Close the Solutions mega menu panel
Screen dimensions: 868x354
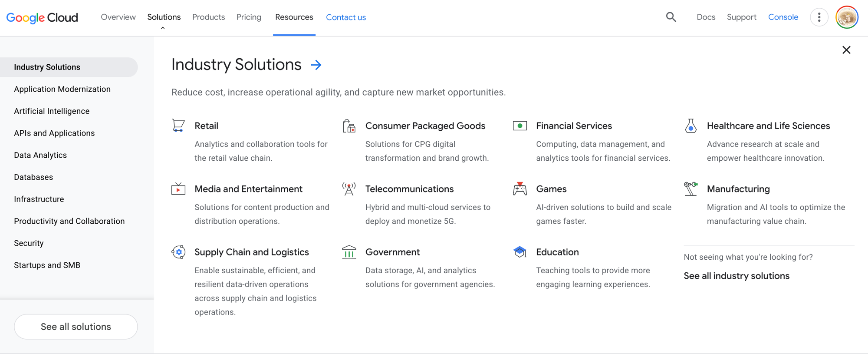pyautogui.click(x=846, y=50)
